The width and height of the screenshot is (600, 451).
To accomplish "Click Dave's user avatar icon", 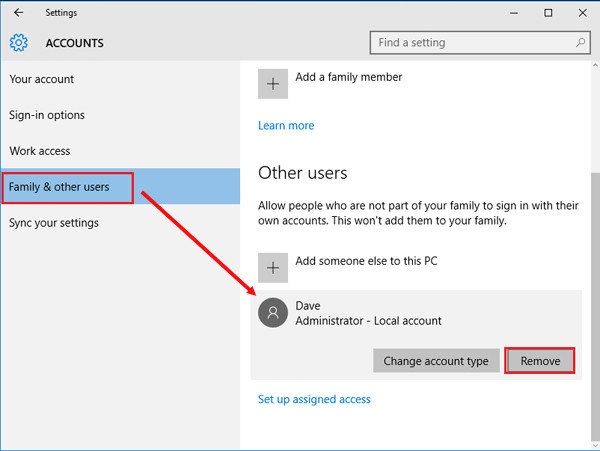I will (273, 313).
